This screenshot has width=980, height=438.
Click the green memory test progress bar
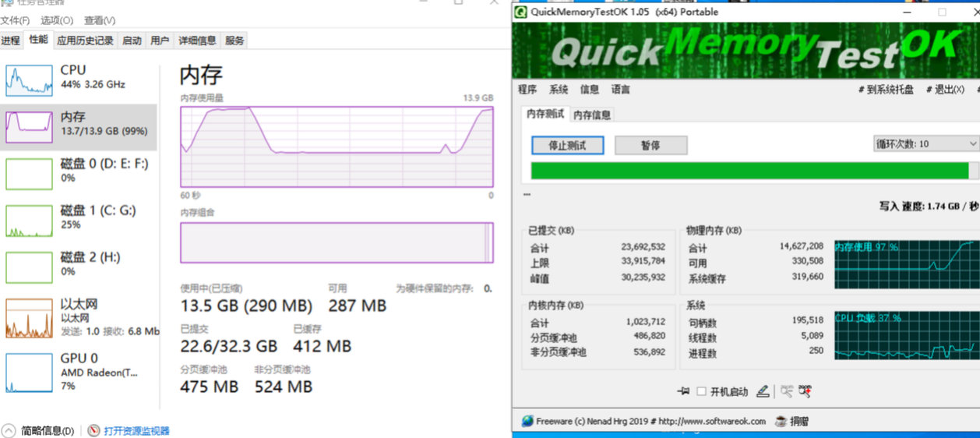[x=749, y=171]
